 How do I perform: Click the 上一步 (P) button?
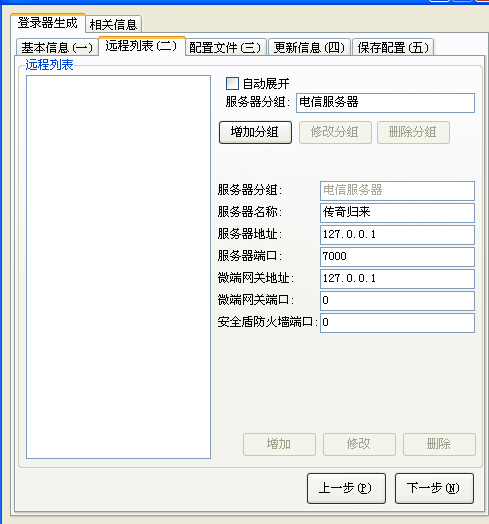[346, 488]
